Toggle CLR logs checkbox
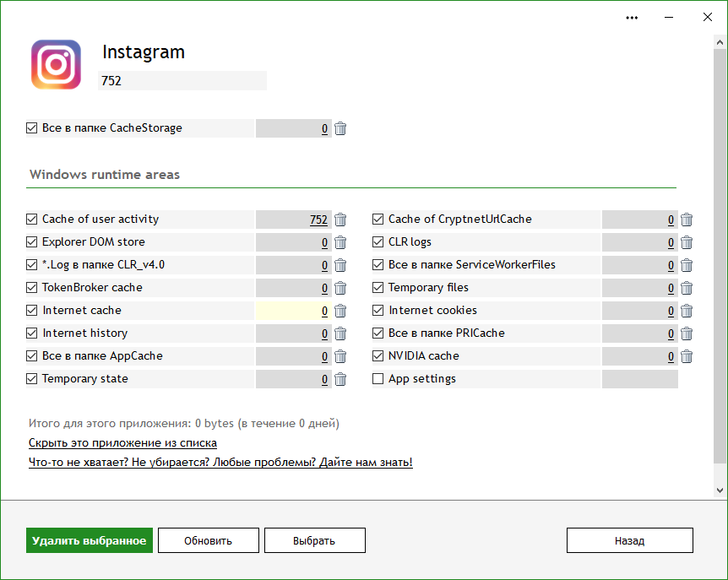 click(378, 241)
